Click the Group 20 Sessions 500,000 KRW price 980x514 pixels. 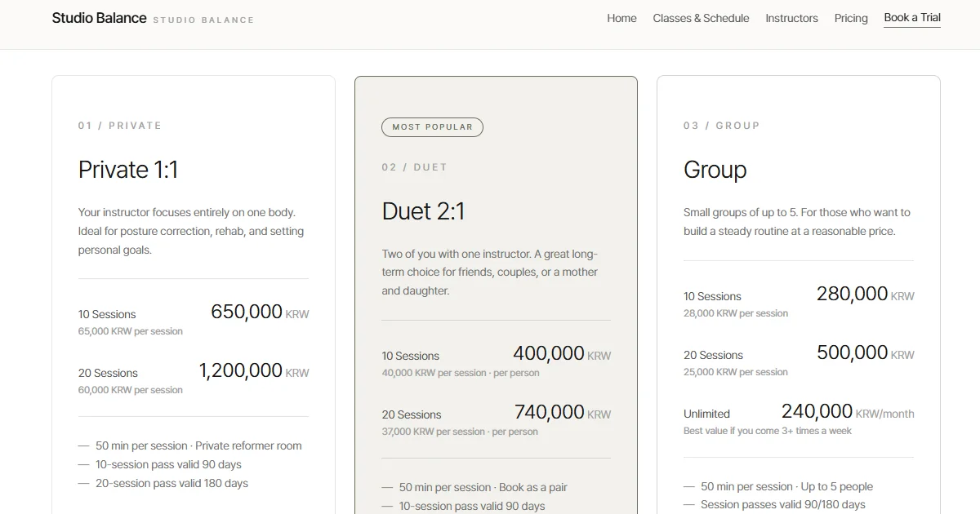click(866, 353)
